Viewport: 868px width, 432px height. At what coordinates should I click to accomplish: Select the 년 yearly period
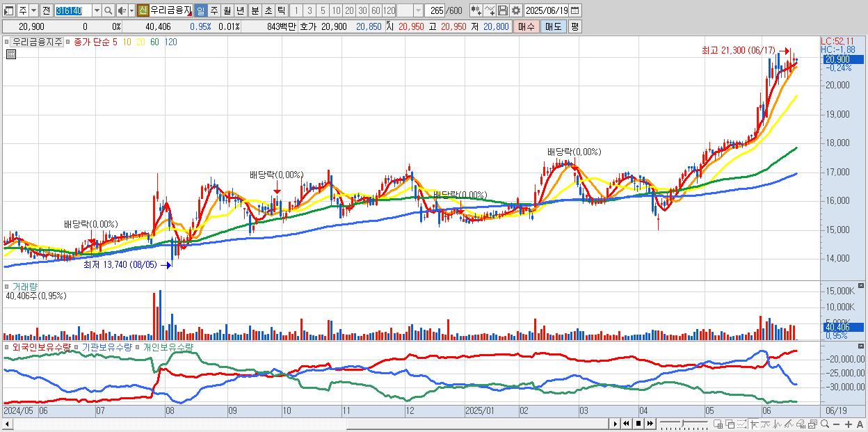pos(240,10)
